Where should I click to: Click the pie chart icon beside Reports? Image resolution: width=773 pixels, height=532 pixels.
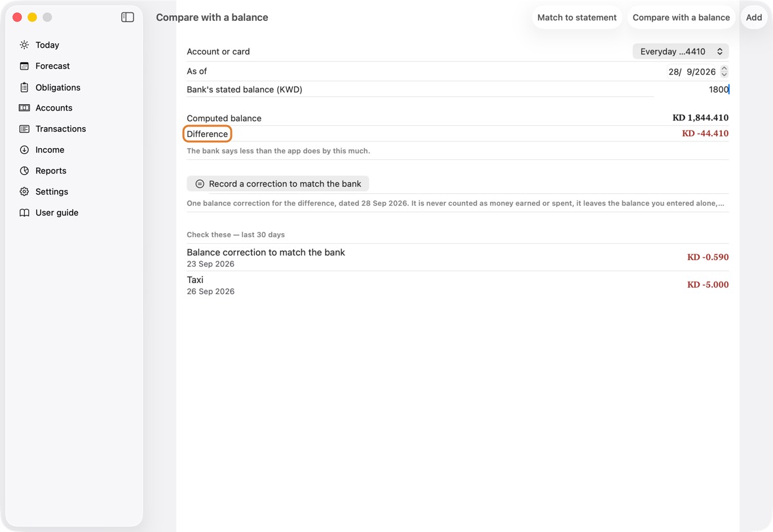pyautogui.click(x=24, y=170)
